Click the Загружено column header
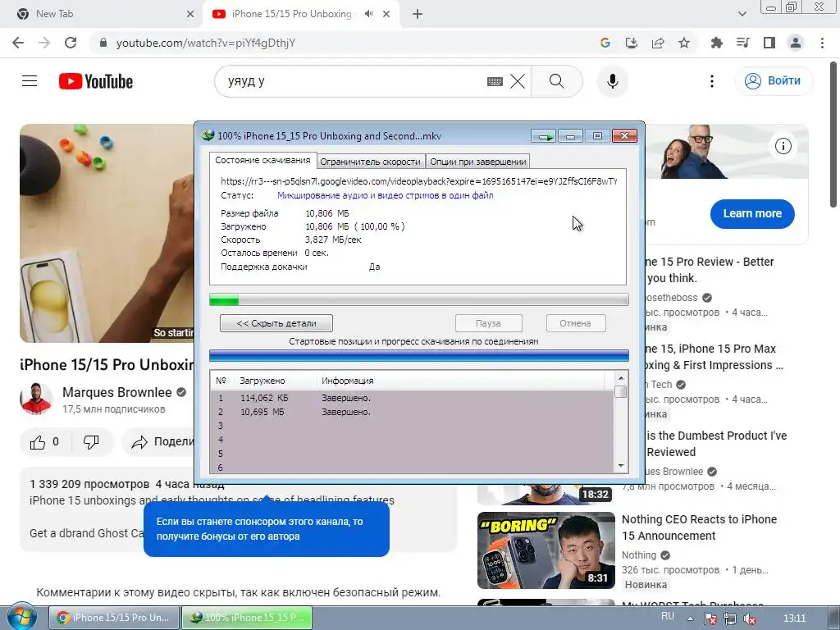The height and width of the screenshot is (630, 840). pos(276,381)
